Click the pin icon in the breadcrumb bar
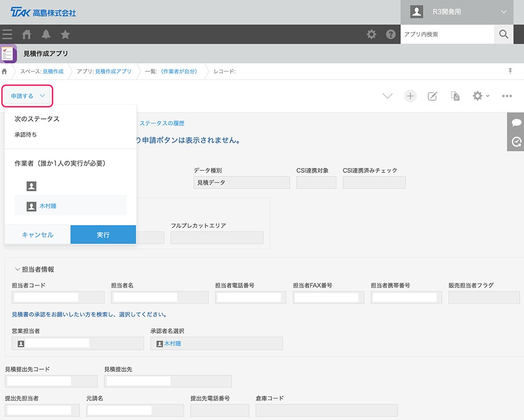 (510, 71)
